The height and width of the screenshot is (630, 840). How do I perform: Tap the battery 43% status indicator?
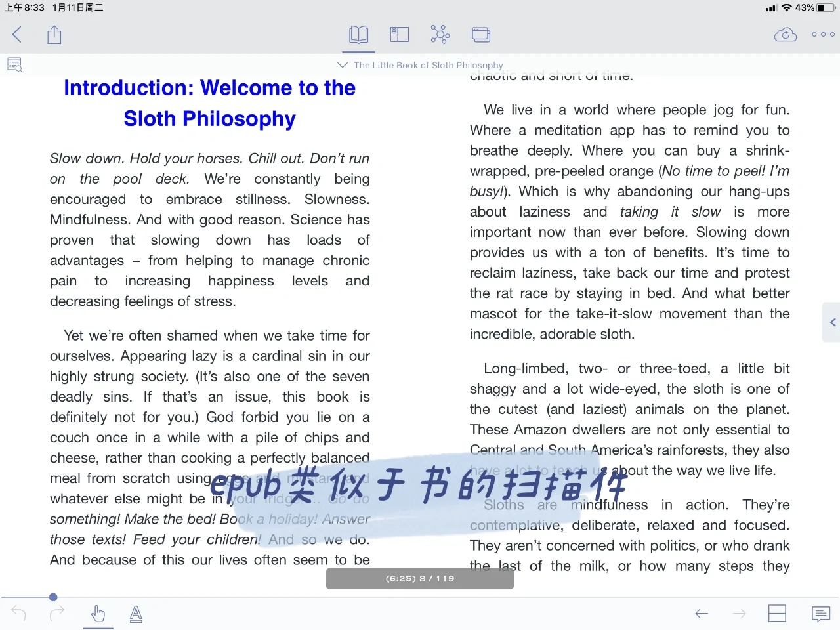click(x=814, y=8)
